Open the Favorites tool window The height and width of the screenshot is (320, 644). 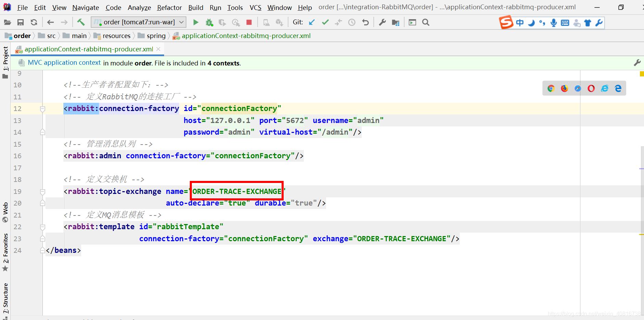point(5,253)
